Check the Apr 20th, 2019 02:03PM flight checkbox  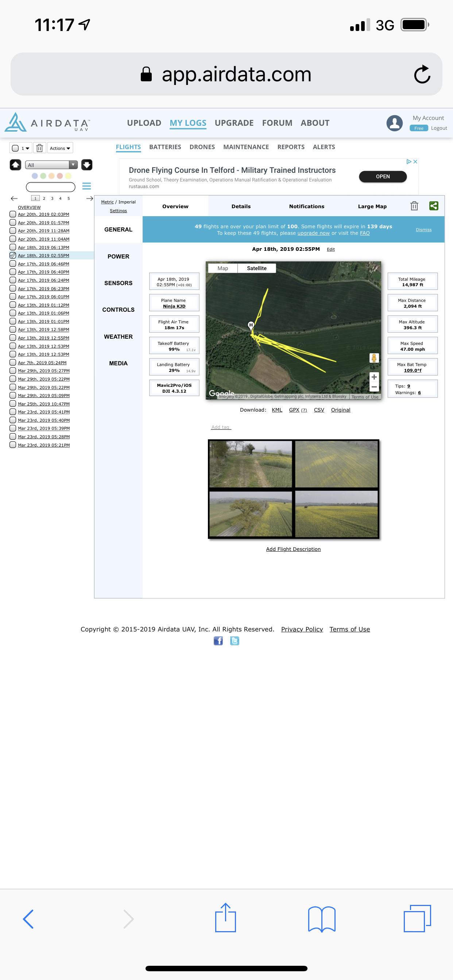13,214
